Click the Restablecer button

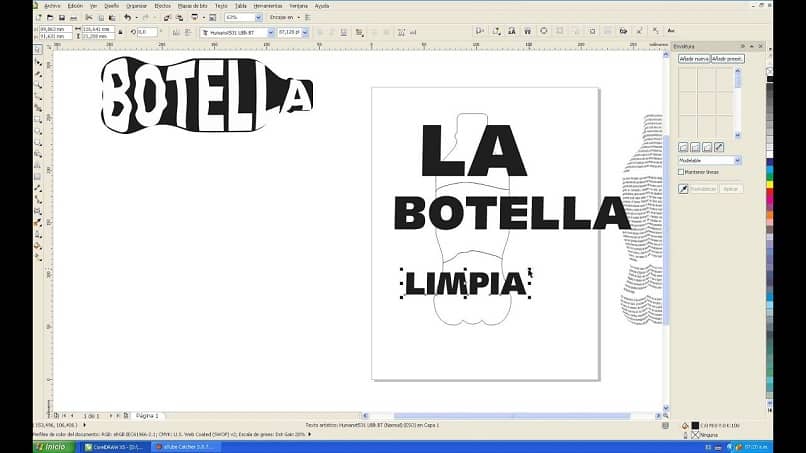[x=703, y=189]
